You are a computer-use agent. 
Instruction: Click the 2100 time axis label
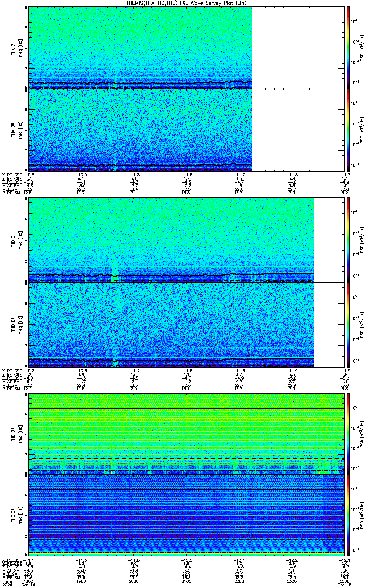click(x=185, y=581)
